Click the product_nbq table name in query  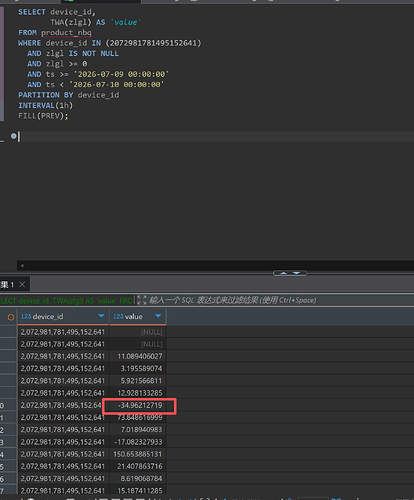(x=66, y=33)
